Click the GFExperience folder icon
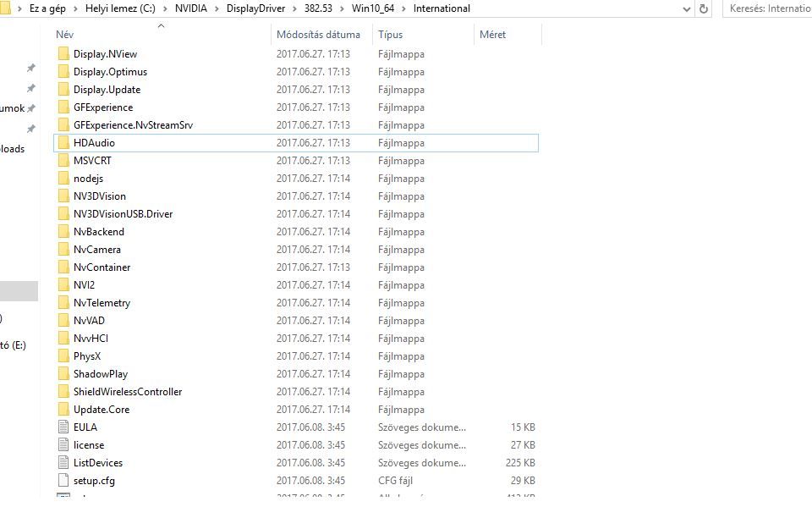Screen dimensions: 812x507 (x=63, y=107)
